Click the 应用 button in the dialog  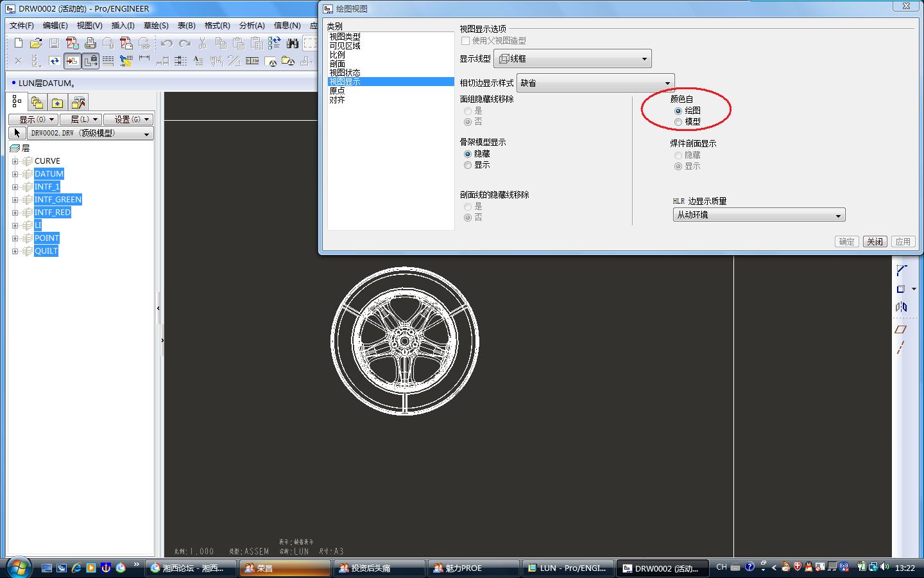(x=903, y=241)
